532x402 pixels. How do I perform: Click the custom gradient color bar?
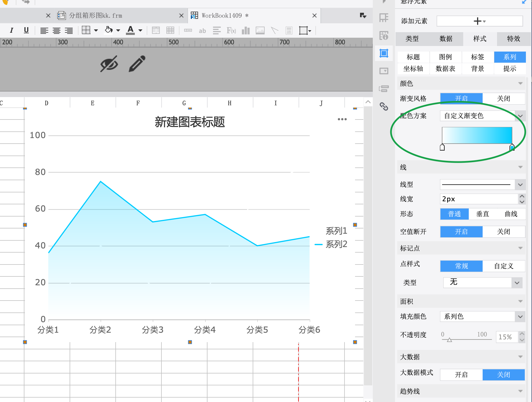tap(477, 135)
